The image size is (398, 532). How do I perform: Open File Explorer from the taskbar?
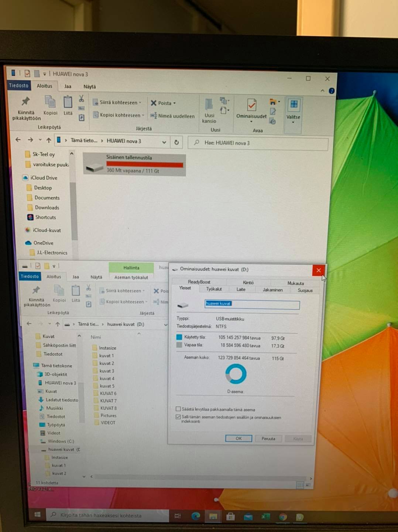(x=213, y=516)
